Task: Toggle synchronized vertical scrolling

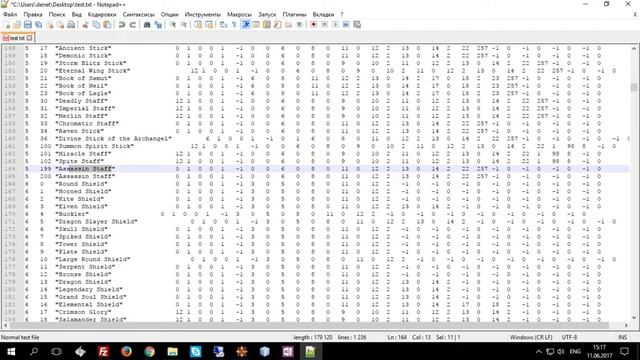Action: coord(198,25)
